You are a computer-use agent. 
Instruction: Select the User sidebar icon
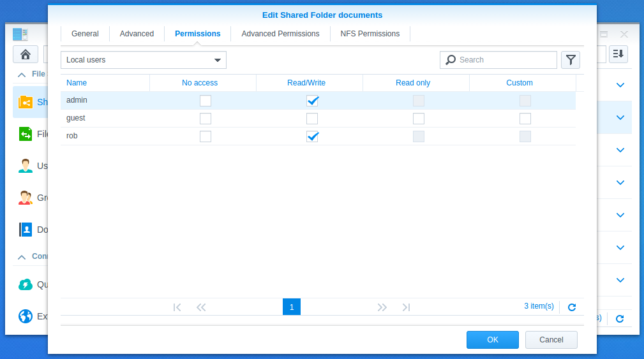click(x=26, y=166)
